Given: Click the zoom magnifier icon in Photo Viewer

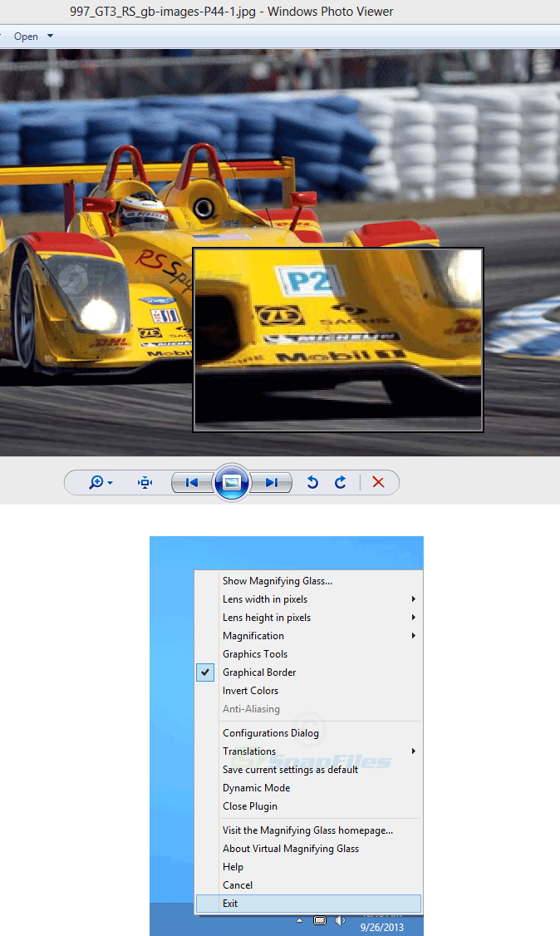Looking at the screenshot, I should (96, 482).
